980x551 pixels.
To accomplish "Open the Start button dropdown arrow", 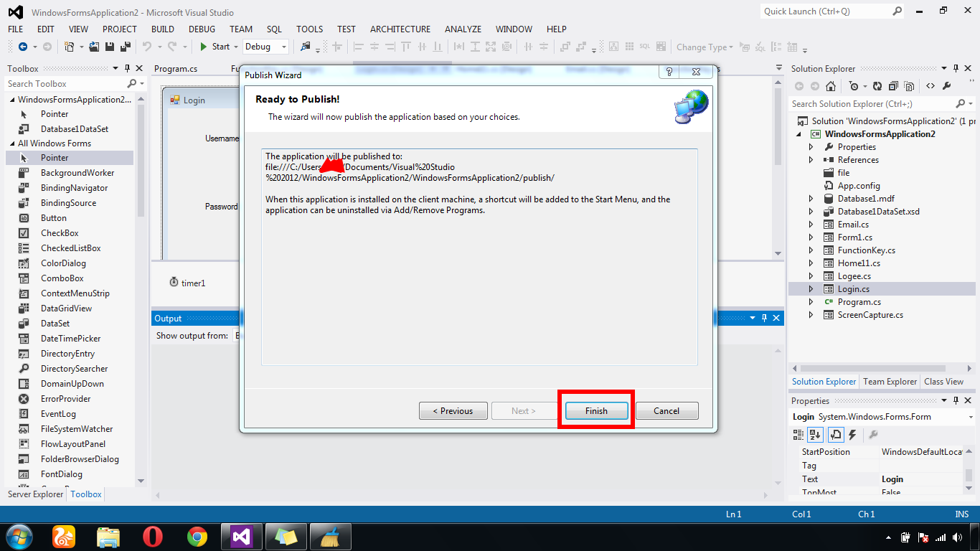I will (237, 47).
